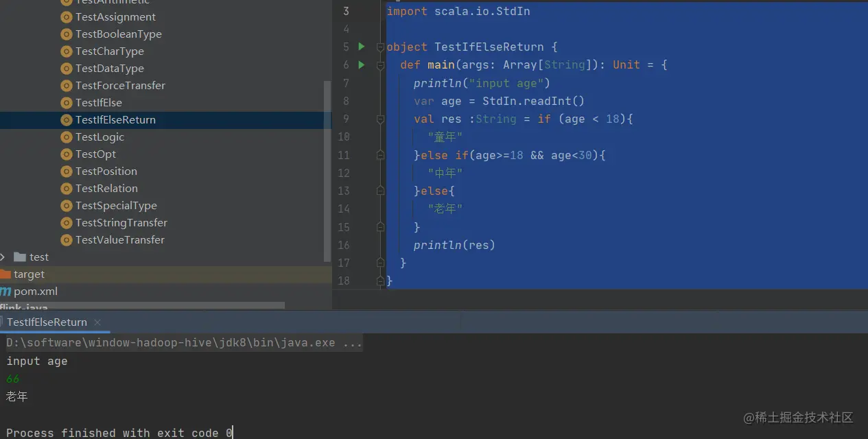Image resolution: width=868 pixels, height=439 pixels.
Task: Click the TestIfElseReturn object icon
Action: point(67,120)
